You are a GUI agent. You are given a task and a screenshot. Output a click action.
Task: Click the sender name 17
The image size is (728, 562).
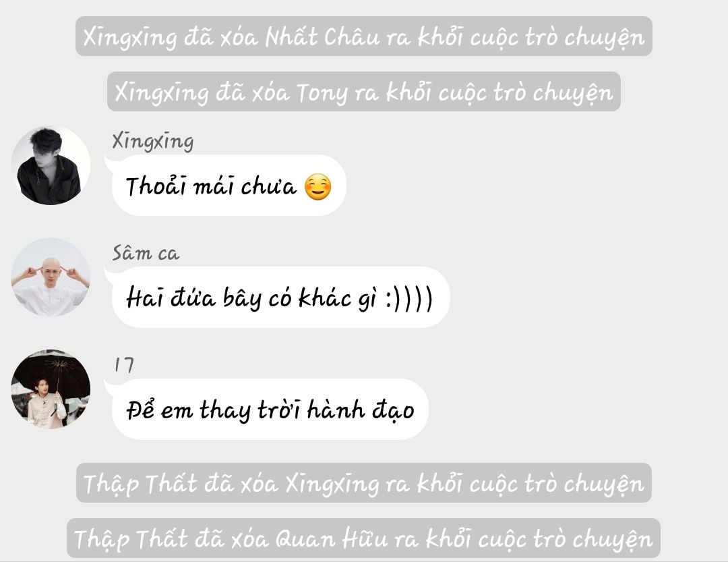point(124,365)
